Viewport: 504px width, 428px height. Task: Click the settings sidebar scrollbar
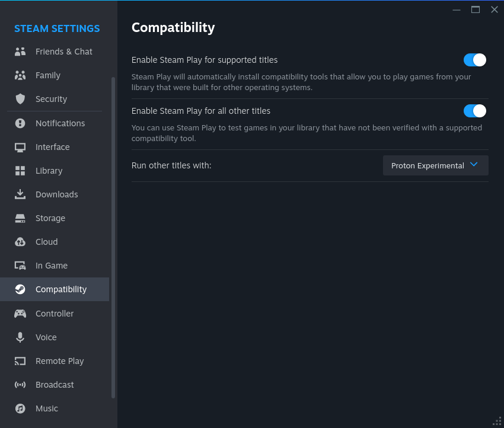(x=113, y=238)
